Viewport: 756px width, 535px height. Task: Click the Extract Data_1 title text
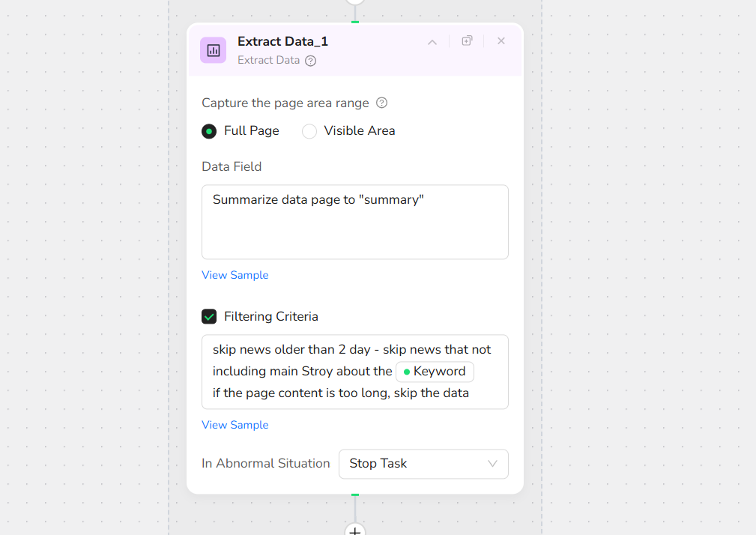[282, 42]
